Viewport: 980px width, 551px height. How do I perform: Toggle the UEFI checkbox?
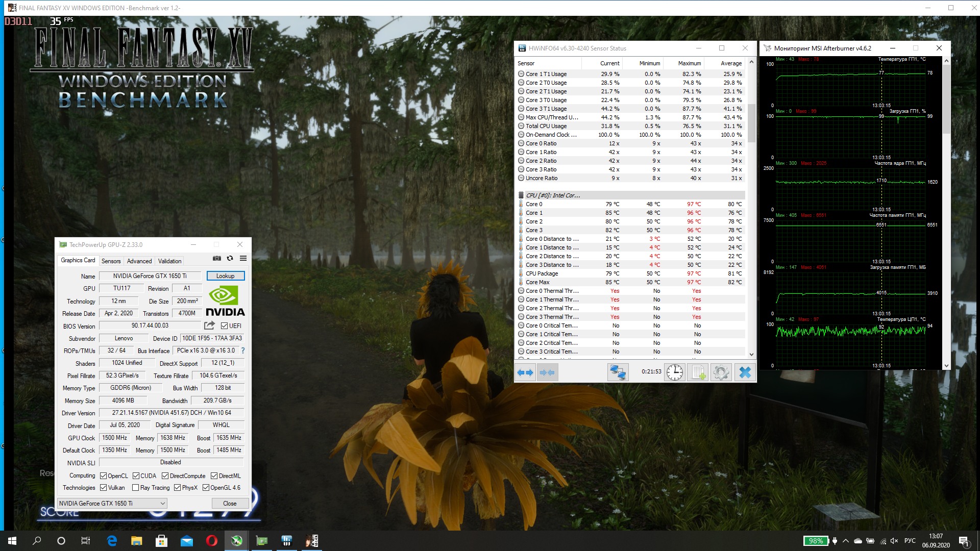coord(225,326)
